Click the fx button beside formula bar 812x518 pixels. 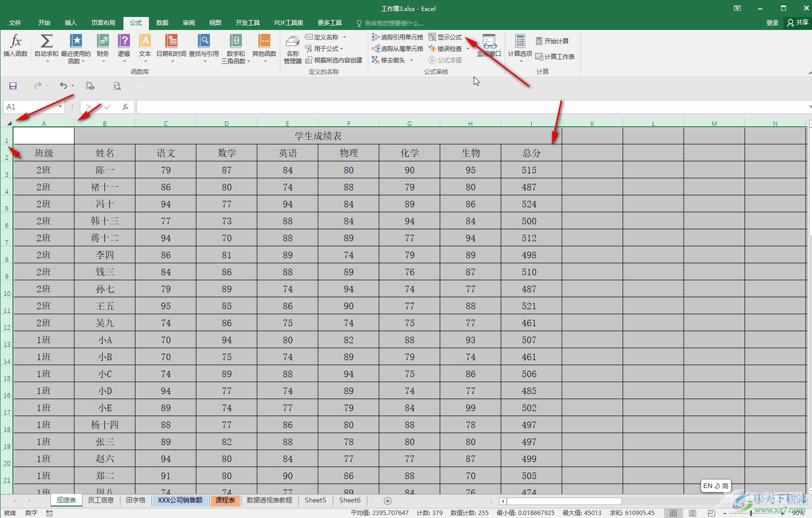[x=125, y=107]
